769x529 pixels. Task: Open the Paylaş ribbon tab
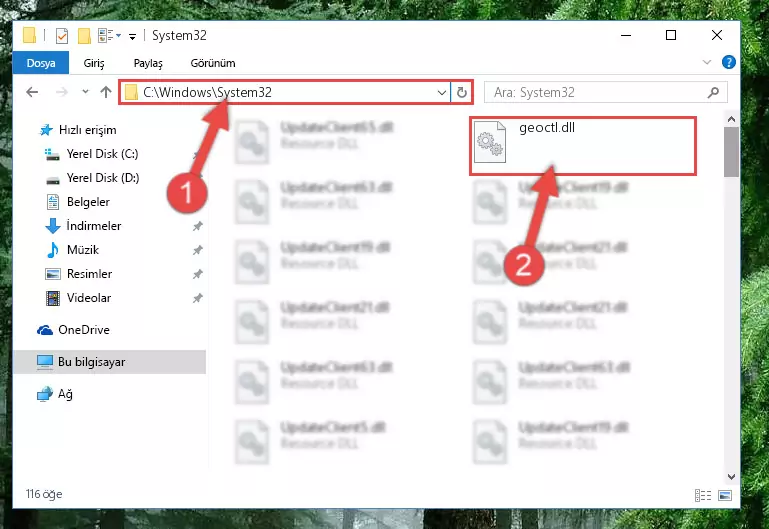pyautogui.click(x=148, y=63)
